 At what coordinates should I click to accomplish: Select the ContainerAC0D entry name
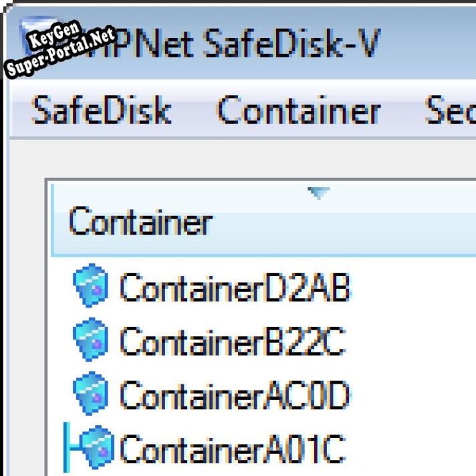[234, 395]
